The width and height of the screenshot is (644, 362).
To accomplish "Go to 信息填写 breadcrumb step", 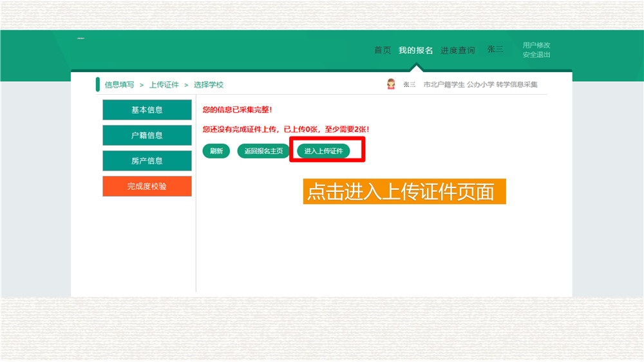I will tap(119, 84).
